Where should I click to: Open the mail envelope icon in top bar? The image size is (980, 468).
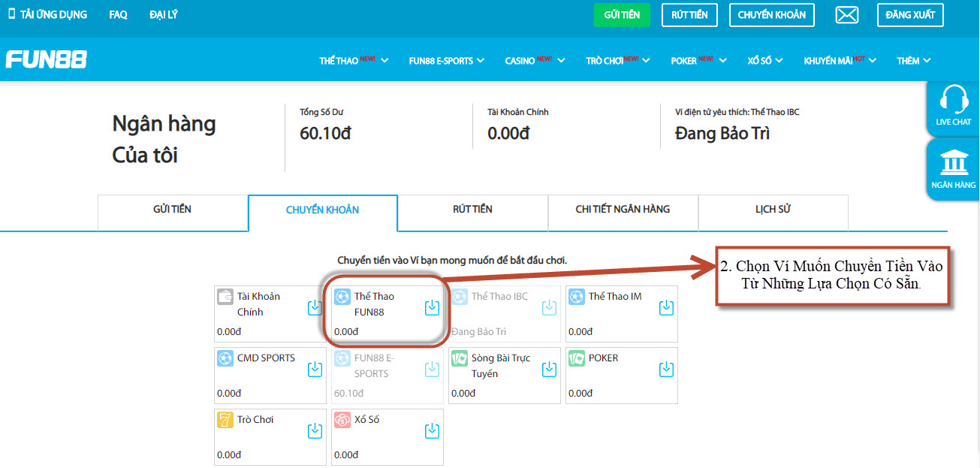tap(846, 15)
